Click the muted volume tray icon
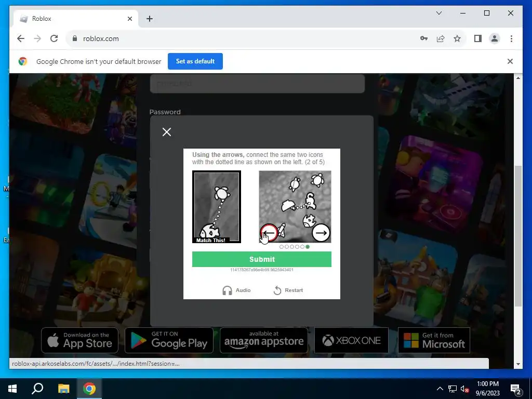Image resolution: width=532 pixels, height=399 pixels. 464,389
